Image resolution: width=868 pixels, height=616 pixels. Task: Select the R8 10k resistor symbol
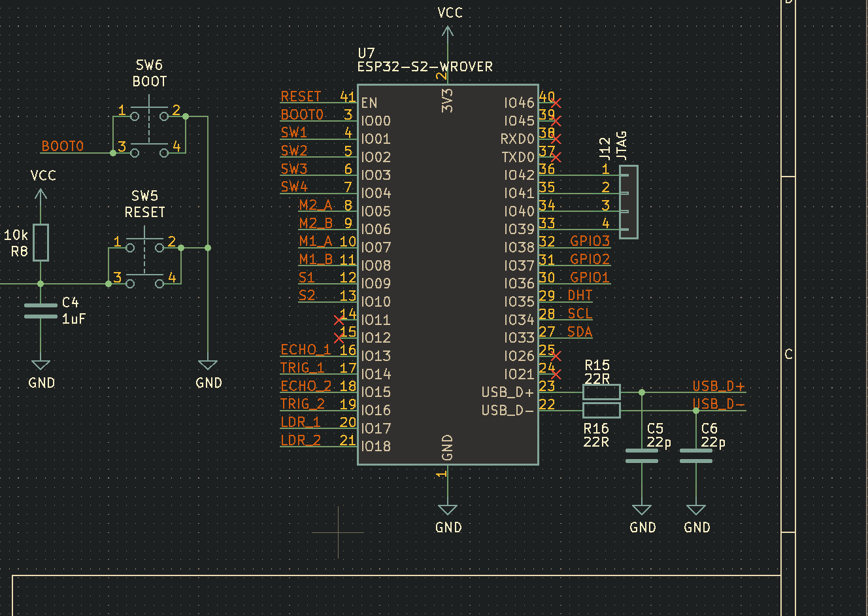pos(41,243)
